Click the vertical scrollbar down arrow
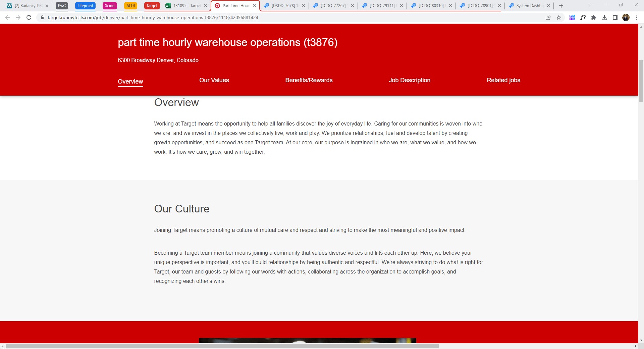This screenshot has height=349, width=644. 641,340
